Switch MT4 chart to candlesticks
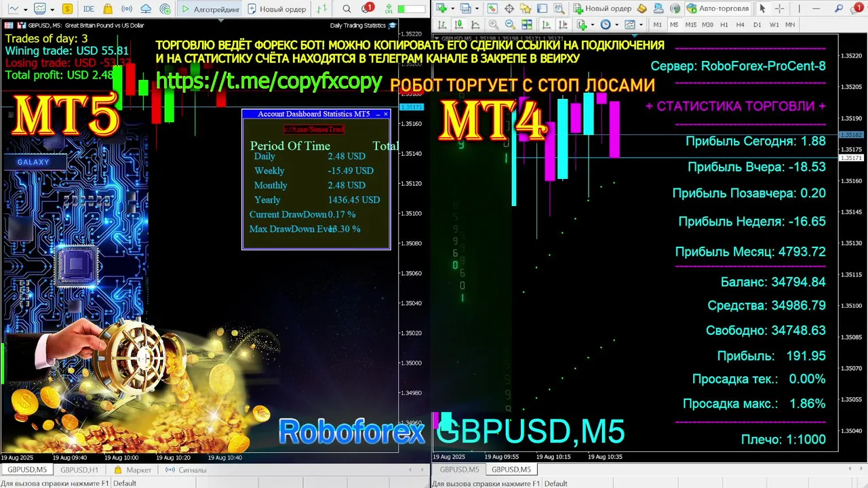The width and height of the screenshot is (868, 488). pos(458,24)
